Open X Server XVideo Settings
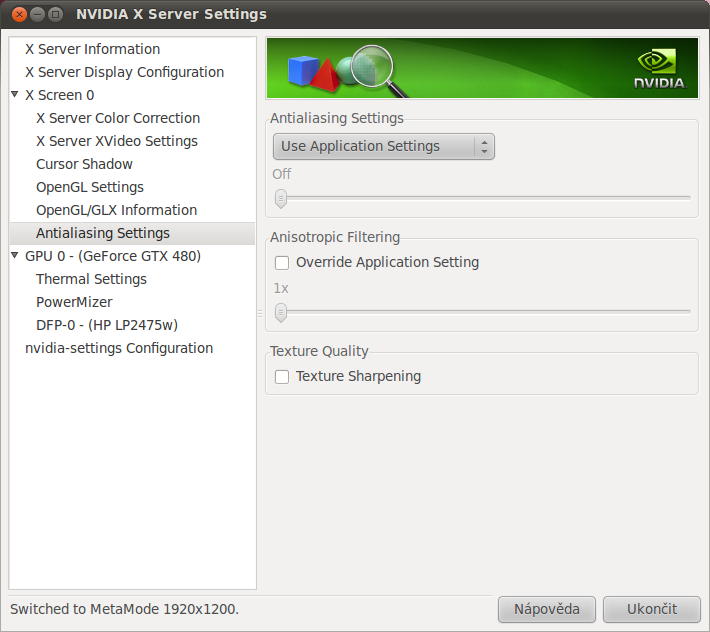 (117, 141)
